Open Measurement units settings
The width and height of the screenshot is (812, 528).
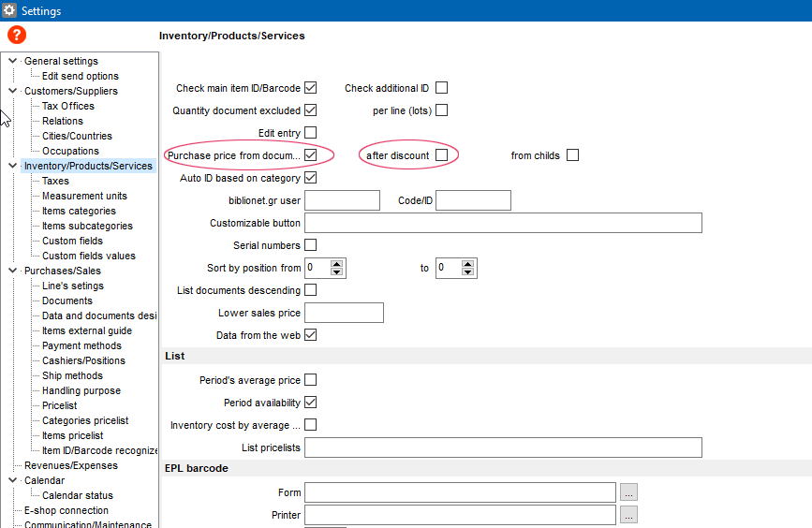tap(84, 197)
